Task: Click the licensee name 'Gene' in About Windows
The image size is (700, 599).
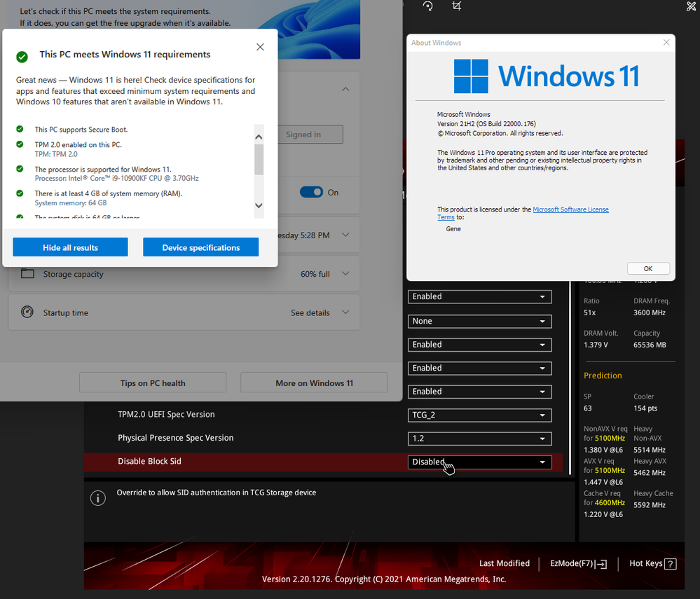Action: [453, 228]
